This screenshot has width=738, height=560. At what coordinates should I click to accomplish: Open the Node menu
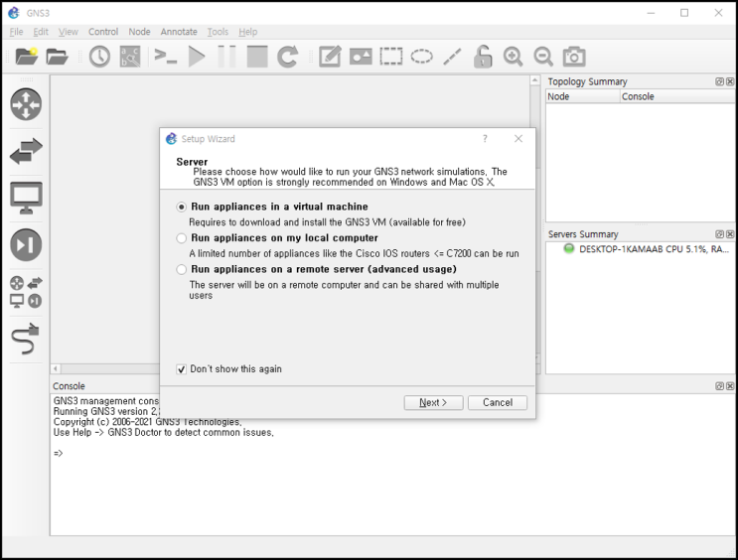pos(139,32)
